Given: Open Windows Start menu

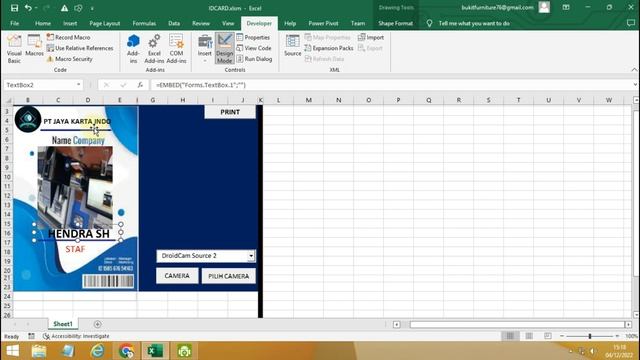Looking at the screenshot, I should pyautogui.click(x=12, y=351).
